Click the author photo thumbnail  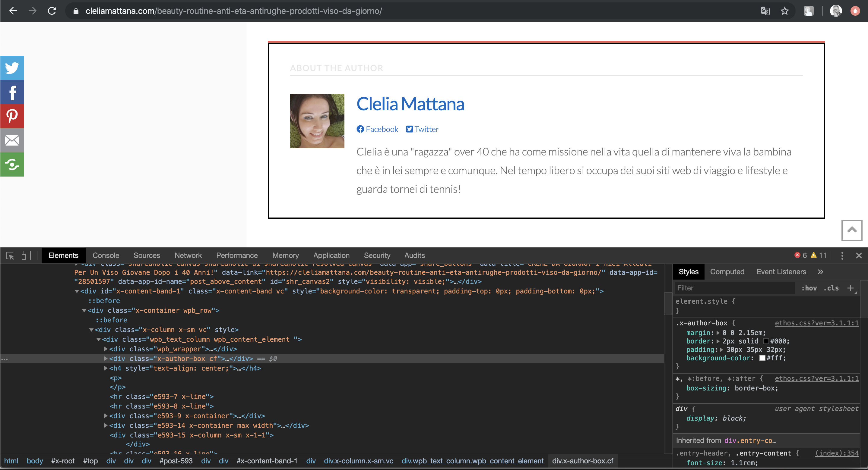[x=317, y=121]
